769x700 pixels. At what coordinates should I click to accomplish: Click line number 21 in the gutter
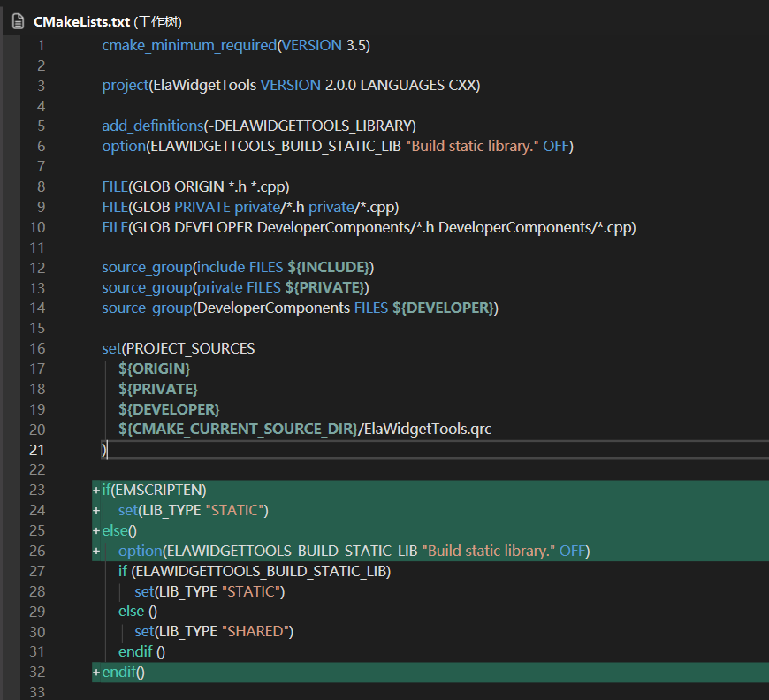(36, 449)
